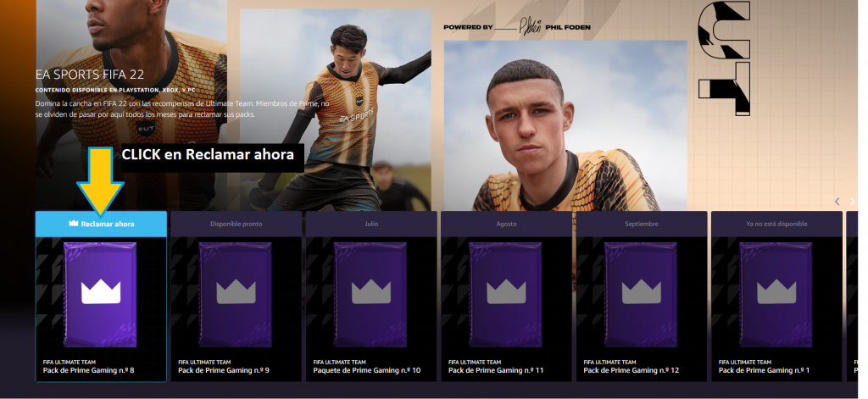This screenshot has height=399, width=868.
Task: Click the Phil Foden signature icon
Action: (x=530, y=26)
